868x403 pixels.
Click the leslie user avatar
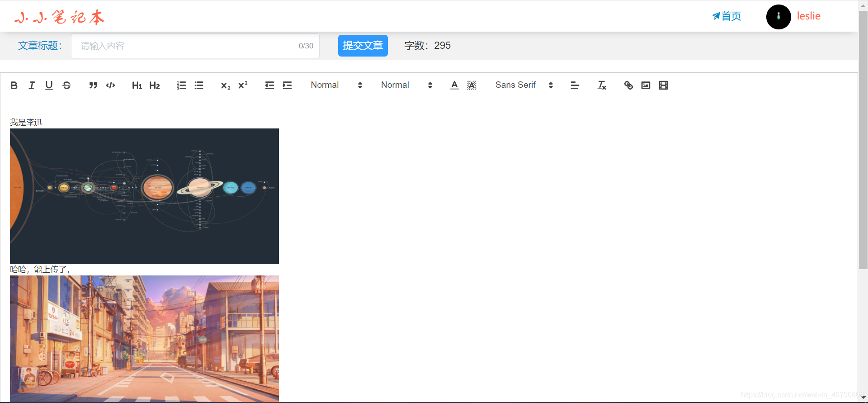(778, 17)
